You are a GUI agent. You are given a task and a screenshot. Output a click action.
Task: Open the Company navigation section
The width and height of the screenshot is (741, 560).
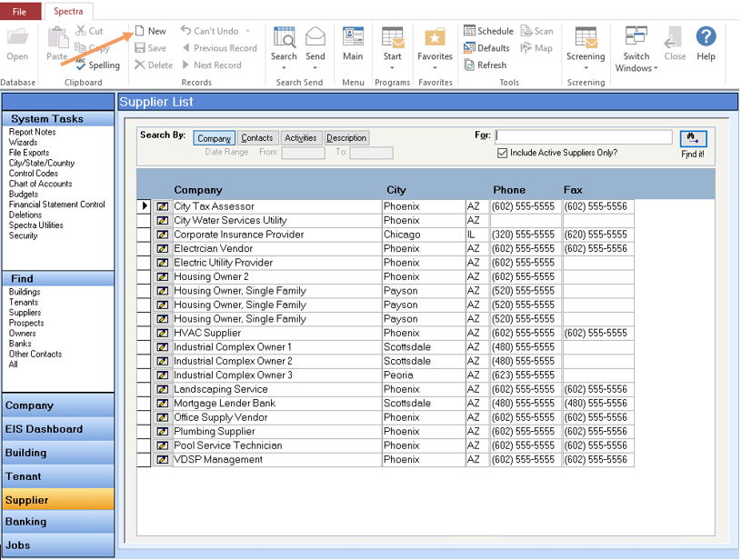click(x=58, y=405)
